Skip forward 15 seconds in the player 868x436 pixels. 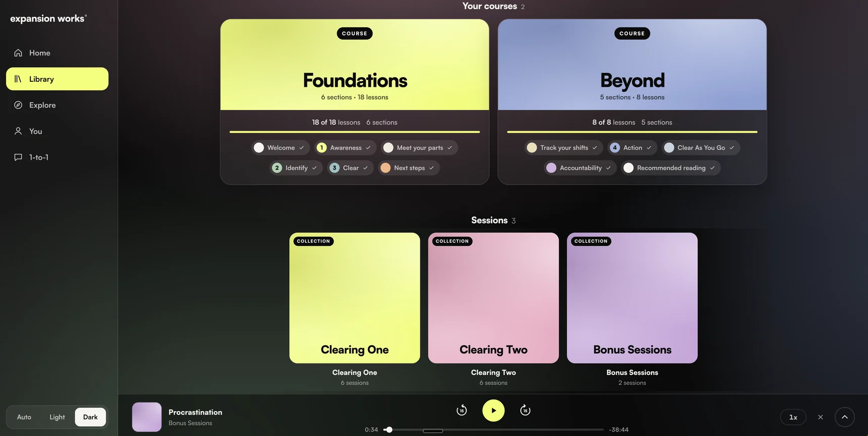tap(525, 410)
